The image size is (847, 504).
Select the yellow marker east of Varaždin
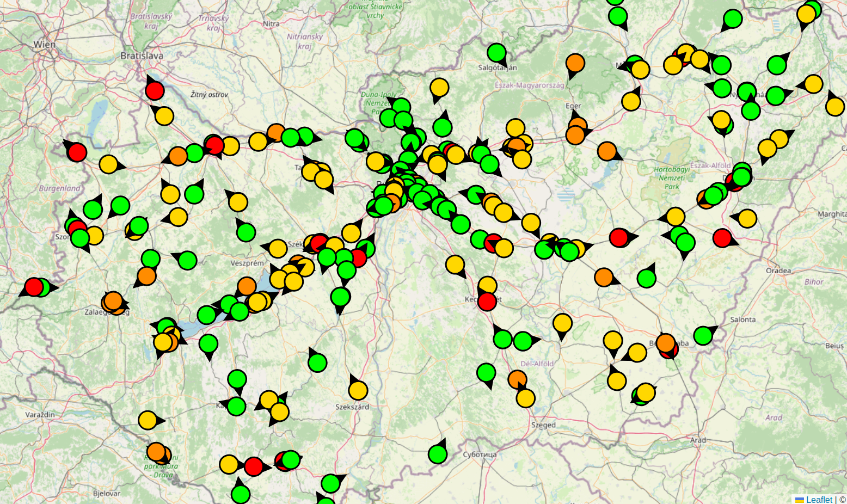coord(148,420)
